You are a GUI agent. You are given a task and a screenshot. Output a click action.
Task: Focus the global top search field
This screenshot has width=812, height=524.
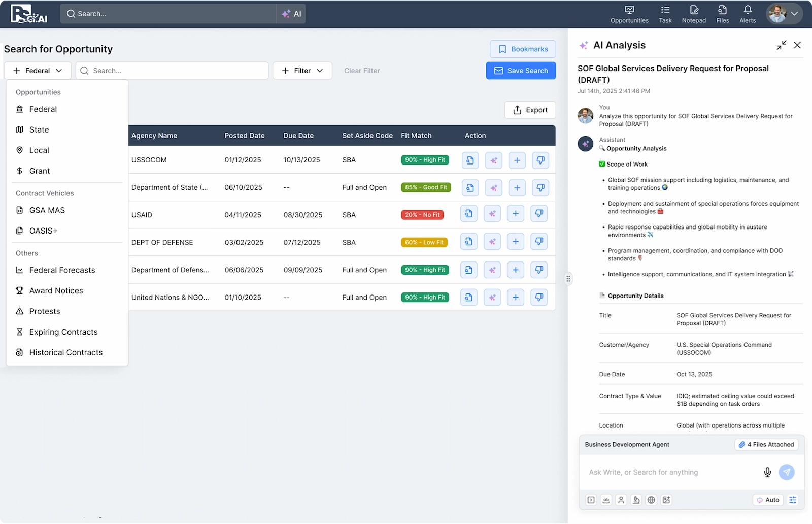pyautogui.click(x=168, y=14)
